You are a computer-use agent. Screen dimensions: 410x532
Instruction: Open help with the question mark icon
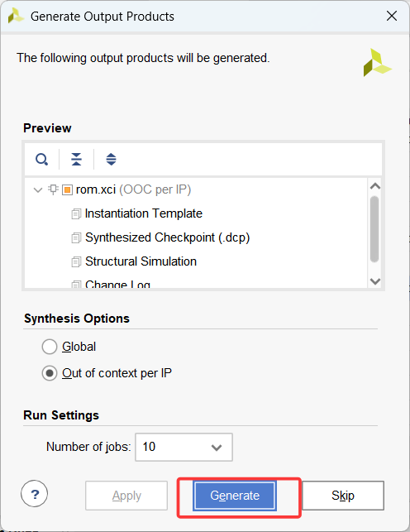tap(34, 494)
